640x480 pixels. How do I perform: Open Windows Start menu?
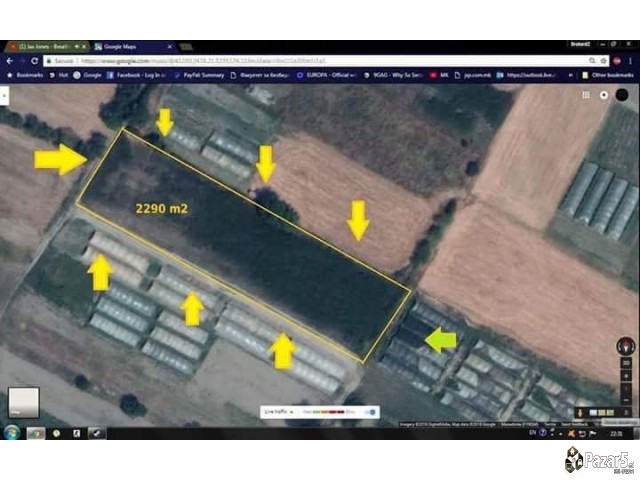(14, 433)
